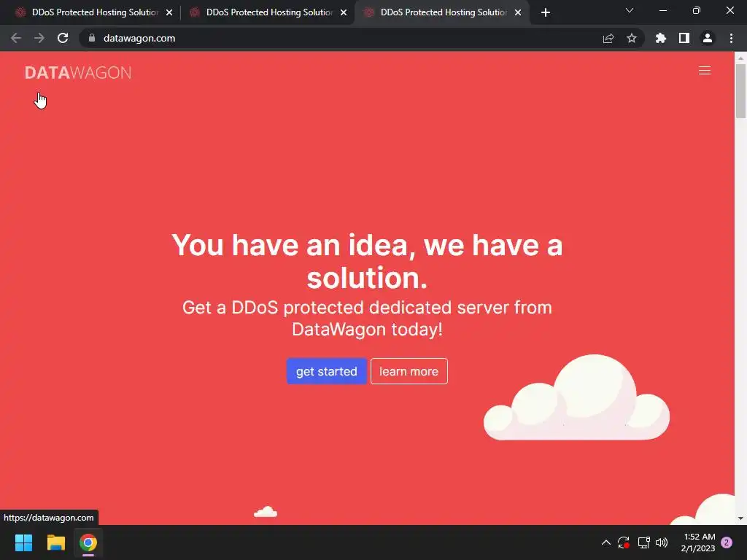Open the volume control tray icon
This screenshot has width=747, height=560.
click(x=662, y=542)
